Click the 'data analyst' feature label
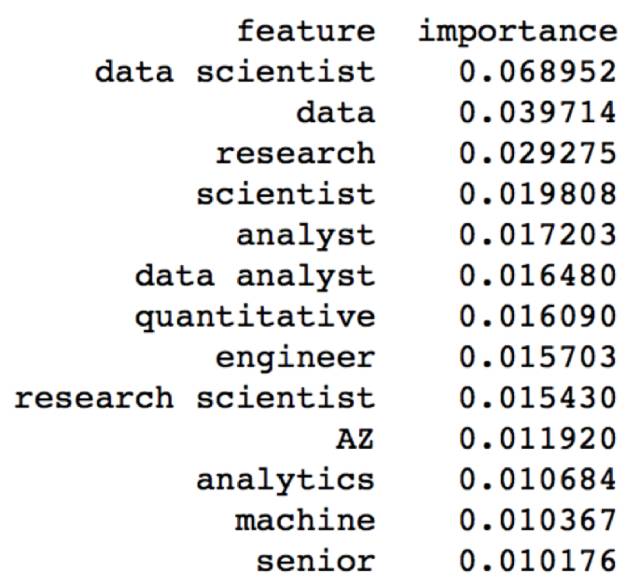Screen dimensions: 640x586 255,277
